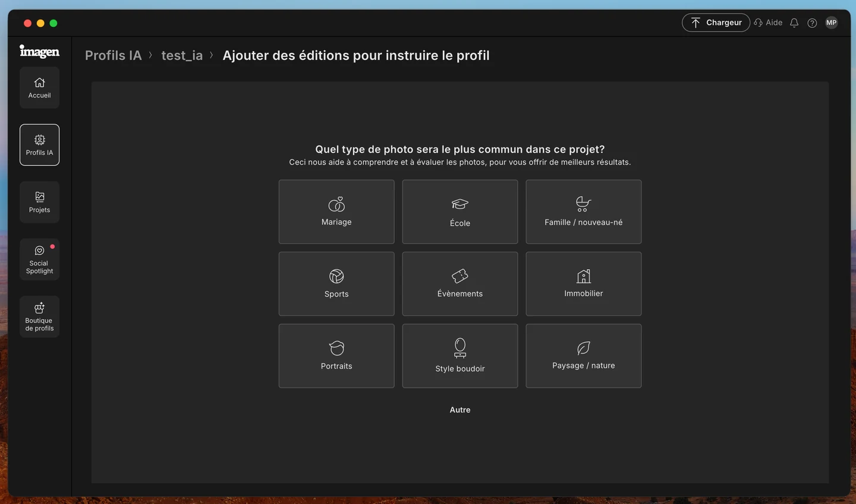The image size is (856, 504).
Task: Select Profils IA in the sidebar
Action: click(39, 144)
